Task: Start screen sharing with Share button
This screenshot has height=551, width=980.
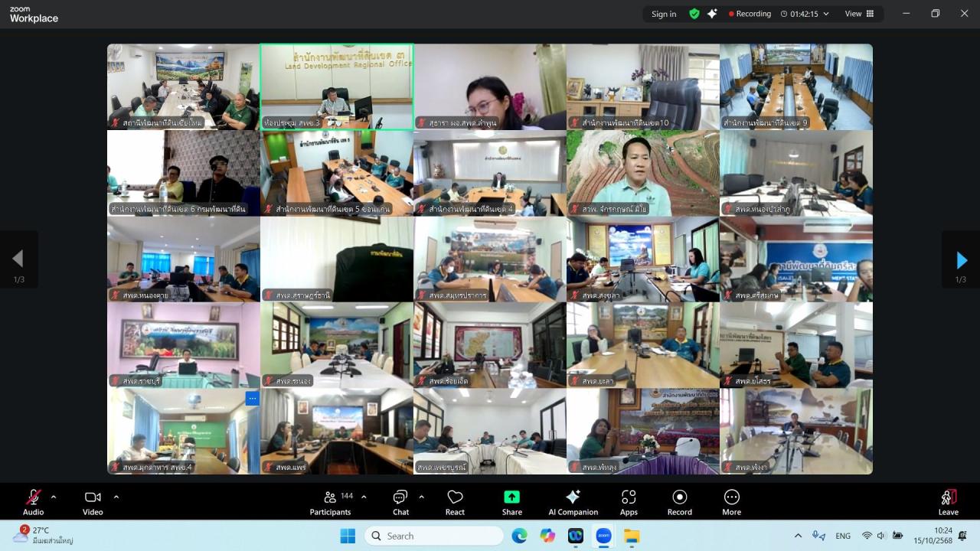Action: (511, 502)
